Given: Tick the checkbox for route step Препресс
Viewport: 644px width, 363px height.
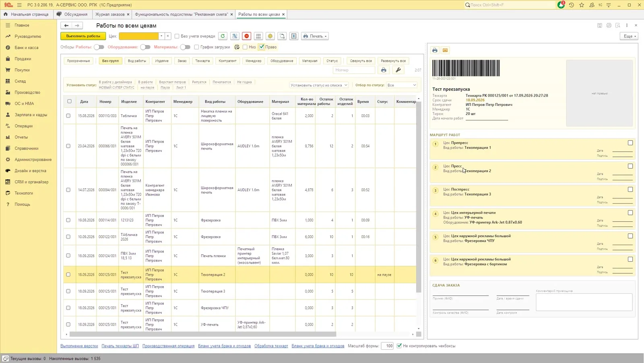Looking at the screenshot, I should point(630,143).
